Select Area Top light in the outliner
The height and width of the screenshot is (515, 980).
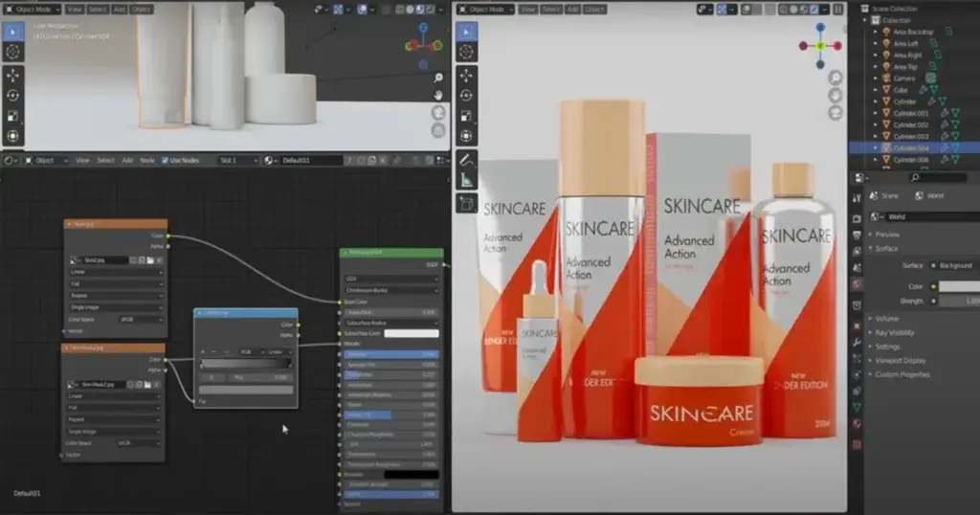pyautogui.click(x=905, y=67)
